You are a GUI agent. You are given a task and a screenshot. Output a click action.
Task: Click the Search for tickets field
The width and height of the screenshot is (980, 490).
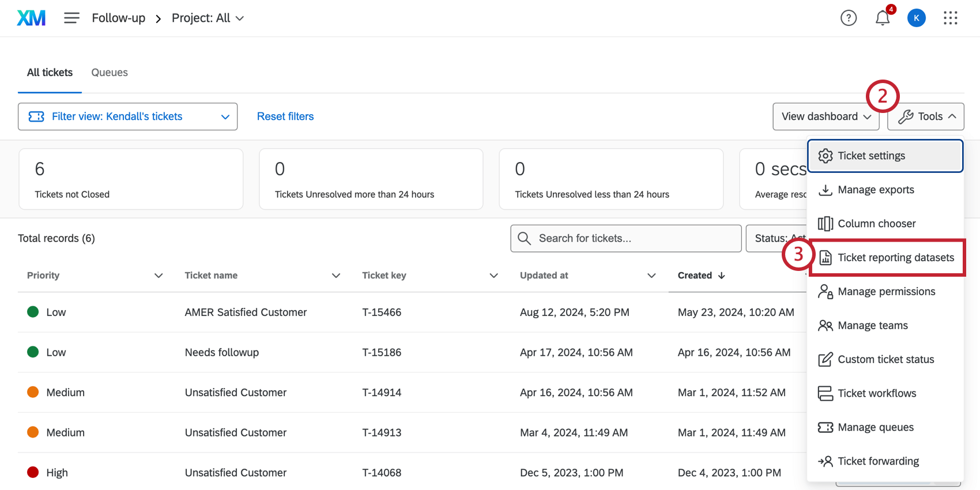634,239
